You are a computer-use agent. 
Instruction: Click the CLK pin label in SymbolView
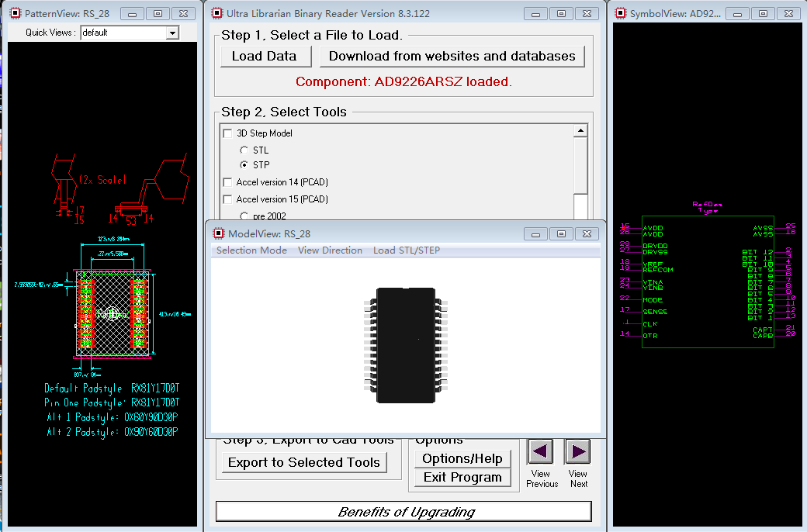point(650,324)
